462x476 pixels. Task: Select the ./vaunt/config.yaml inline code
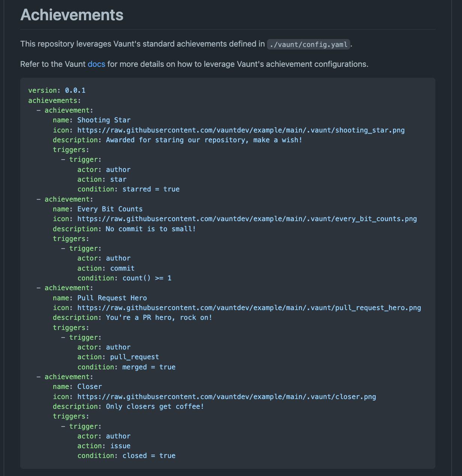[309, 44]
